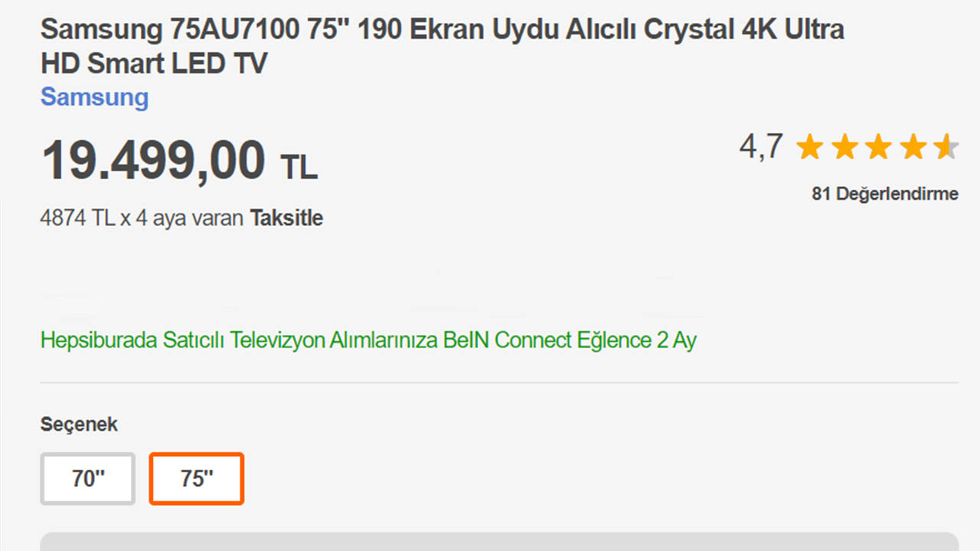Open the Samsung brand link
Viewport: 980px width, 551px height.
(94, 97)
